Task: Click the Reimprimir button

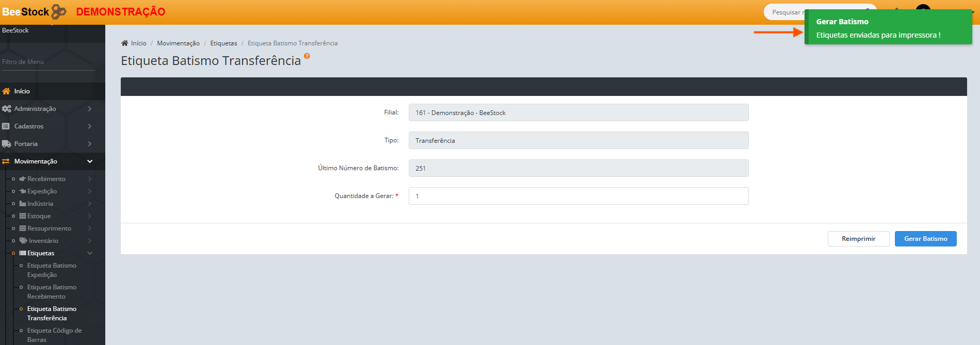Action: point(858,239)
